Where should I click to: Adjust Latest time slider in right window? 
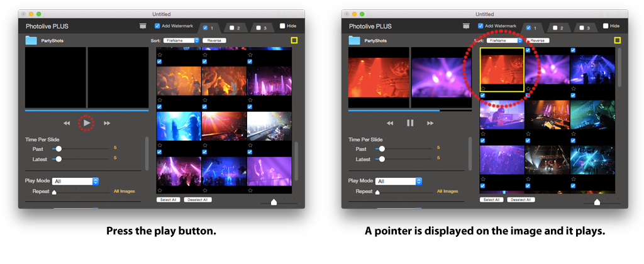pos(382,159)
